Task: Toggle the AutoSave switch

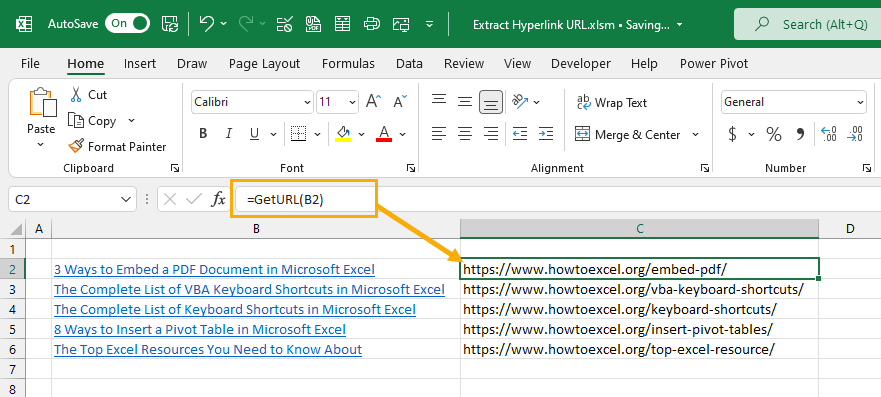Action: tap(128, 24)
